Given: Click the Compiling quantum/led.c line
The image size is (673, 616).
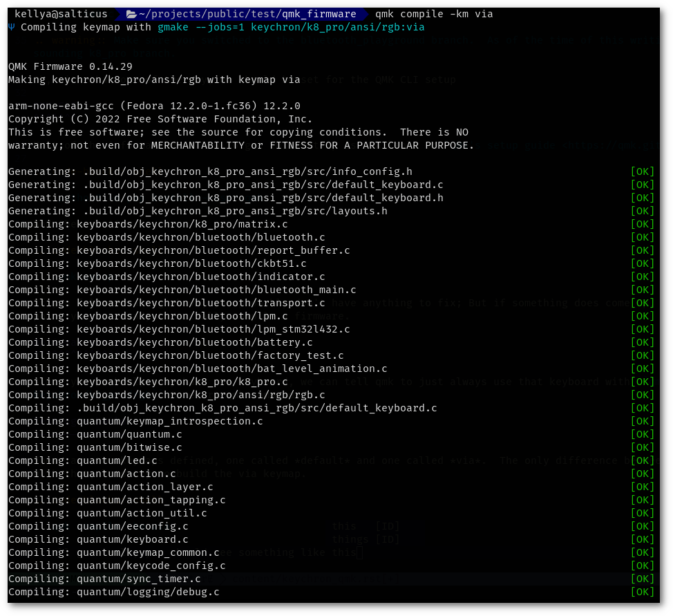Looking at the screenshot, I should (83, 461).
